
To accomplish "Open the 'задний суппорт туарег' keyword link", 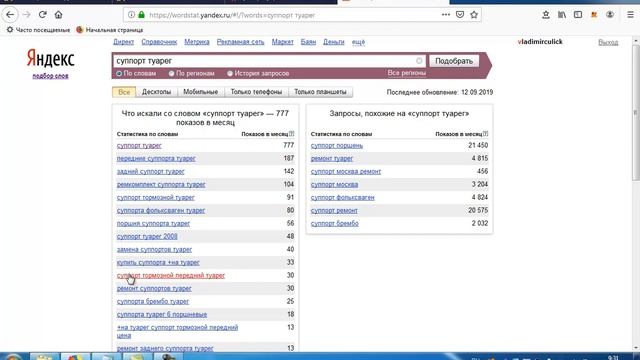I will click(151, 171).
